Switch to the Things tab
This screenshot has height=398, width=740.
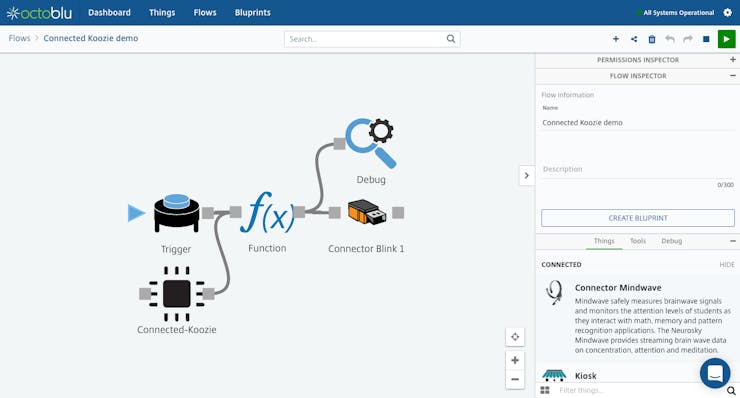604,241
